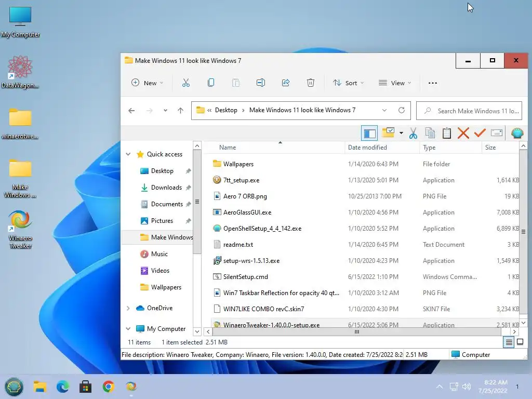The width and height of the screenshot is (532, 399).
Task: Select Videos in the navigation pane
Action: pyautogui.click(x=160, y=271)
